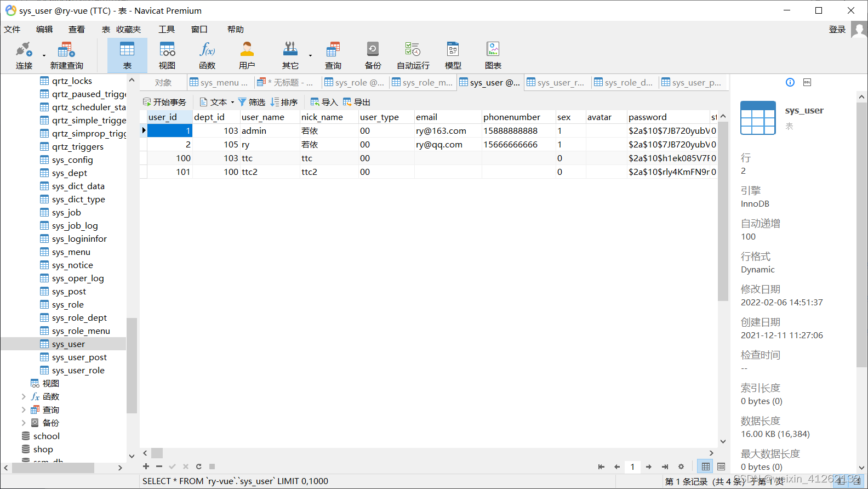Switch to the sys_role_d... tab

tap(624, 82)
